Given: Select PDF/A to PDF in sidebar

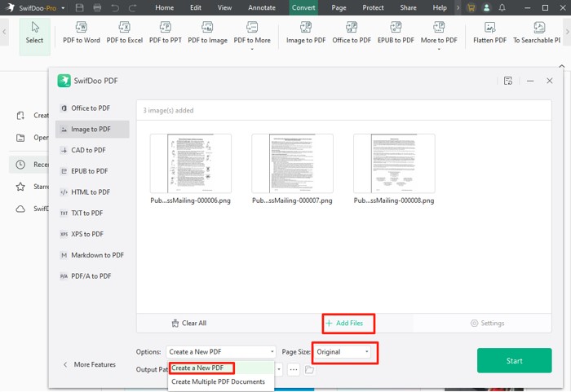Looking at the screenshot, I should 92,276.
